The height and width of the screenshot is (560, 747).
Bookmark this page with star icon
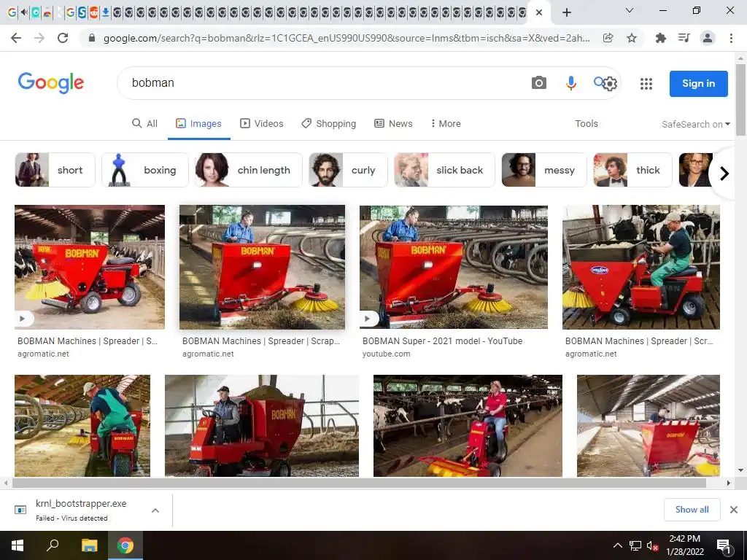pyautogui.click(x=632, y=38)
